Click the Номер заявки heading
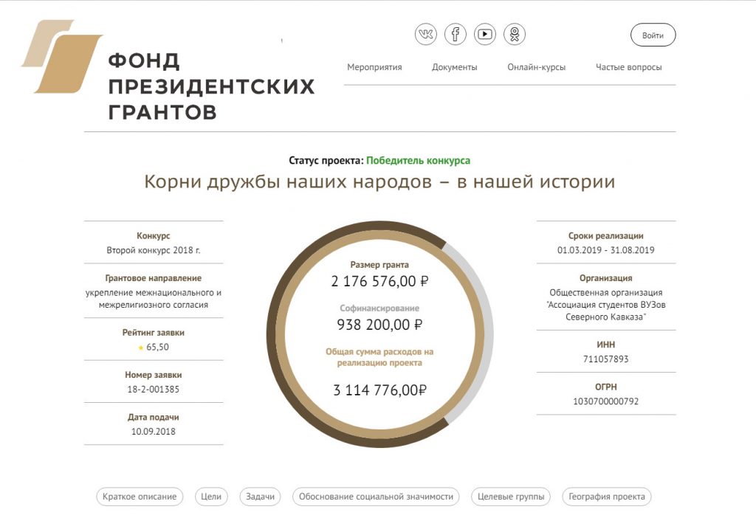756x532 pixels. tap(154, 375)
